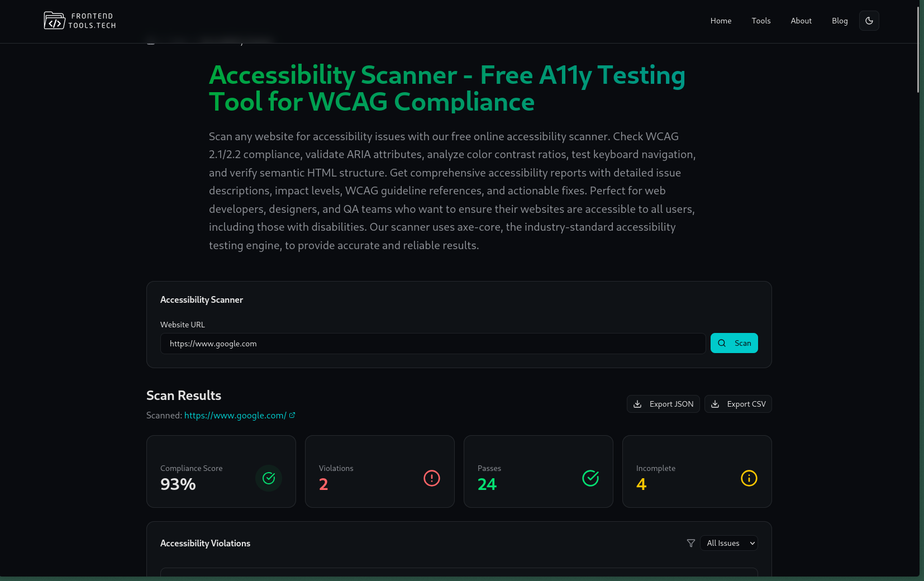The height and width of the screenshot is (581, 924).
Task: Click the Scan button
Action: [734, 343]
